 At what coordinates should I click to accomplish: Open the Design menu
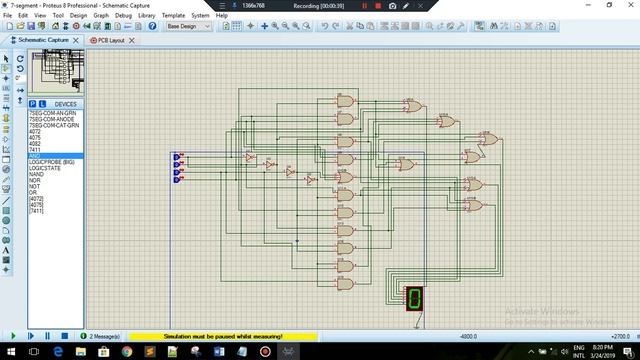pos(78,16)
